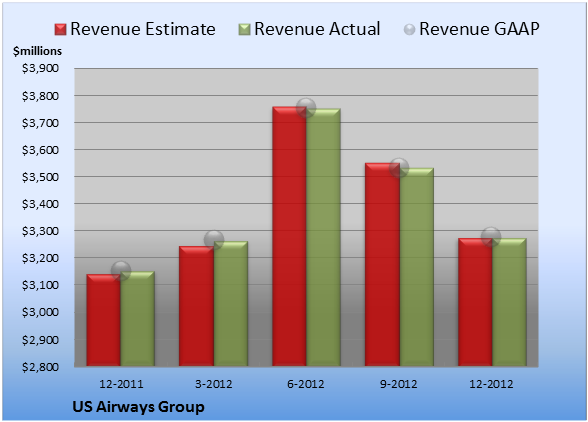Click the '$3,900' y-axis value
588x422 pixels.
[x=40, y=68]
